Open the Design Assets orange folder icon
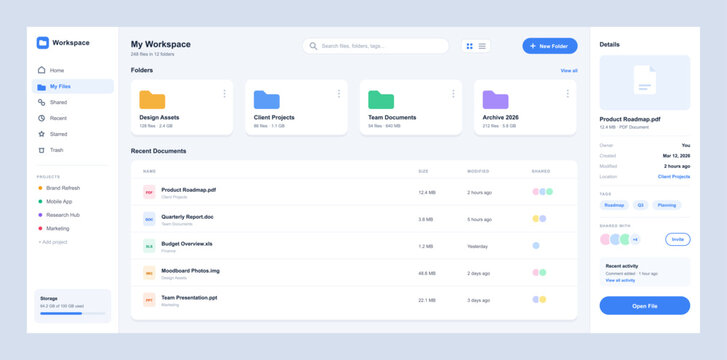 tap(152, 100)
